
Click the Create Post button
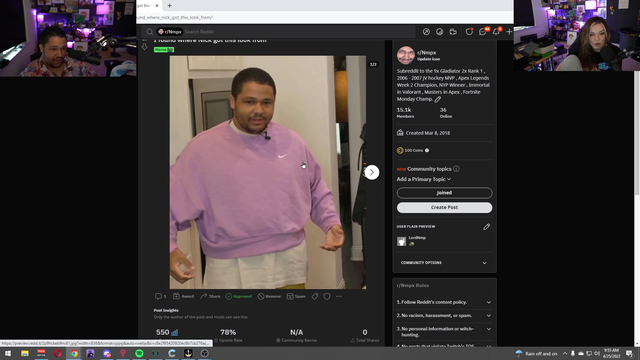click(444, 207)
